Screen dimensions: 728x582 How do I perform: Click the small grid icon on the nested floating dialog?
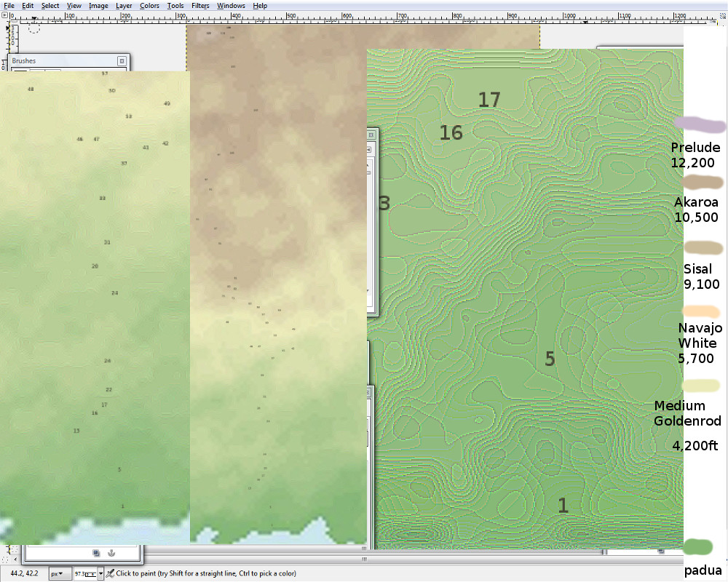pos(371,135)
